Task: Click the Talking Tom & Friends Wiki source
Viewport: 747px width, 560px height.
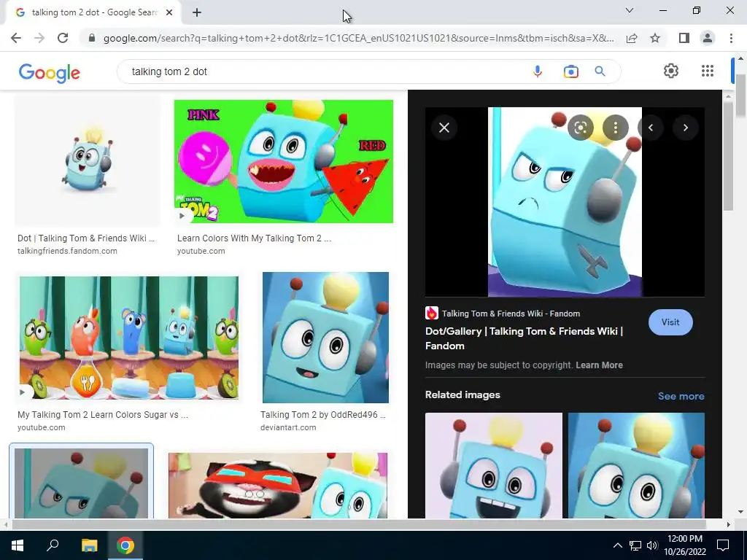Action: (x=503, y=314)
